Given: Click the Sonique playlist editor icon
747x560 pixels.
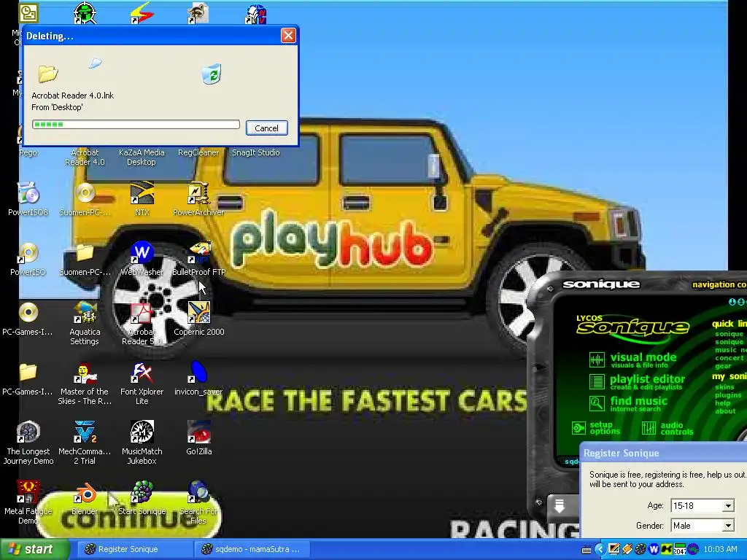Looking at the screenshot, I should [597, 382].
